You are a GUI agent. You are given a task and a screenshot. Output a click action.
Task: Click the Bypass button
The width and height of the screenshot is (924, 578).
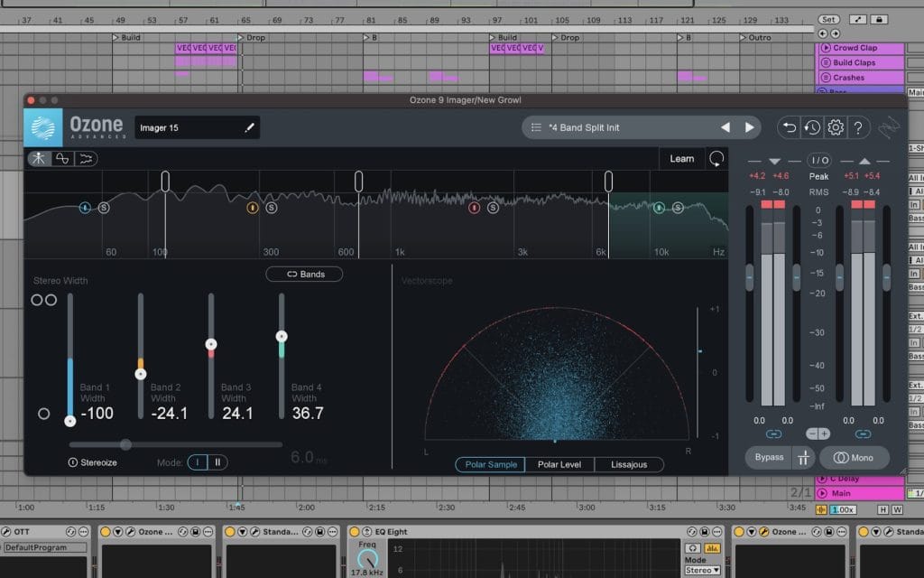click(x=769, y=458)
